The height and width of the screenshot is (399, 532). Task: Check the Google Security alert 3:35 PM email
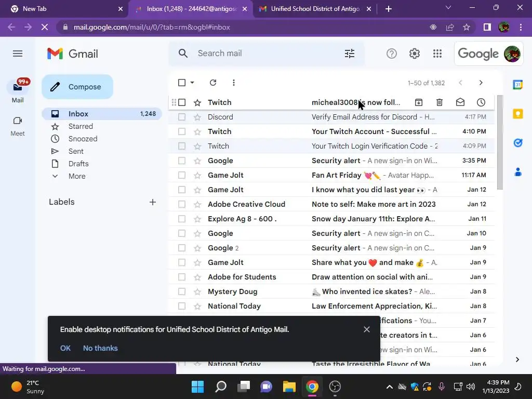182,161
